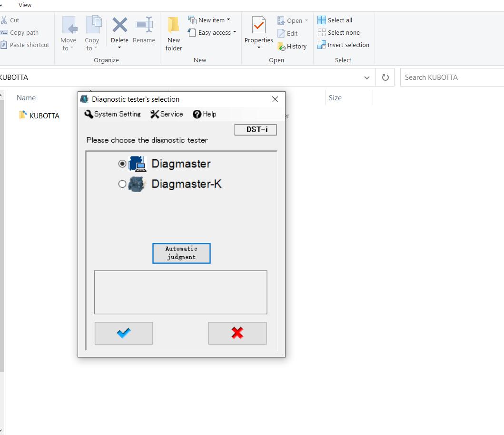504x435 pixels.
Task: Click the Delete icon in ribbon
Action: coord(119,25)
